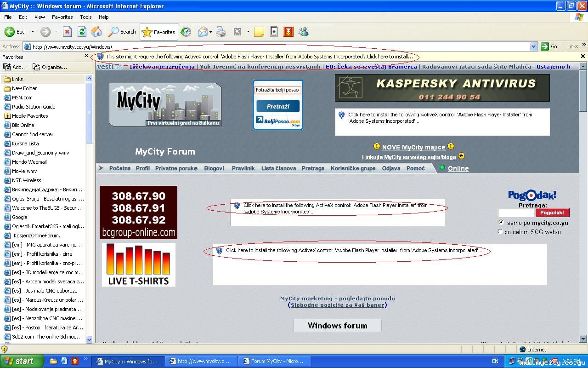The width and height of the screenshot is (588, 368).
Task: Click the Stop toolbar icon
Action: [67, 32]
